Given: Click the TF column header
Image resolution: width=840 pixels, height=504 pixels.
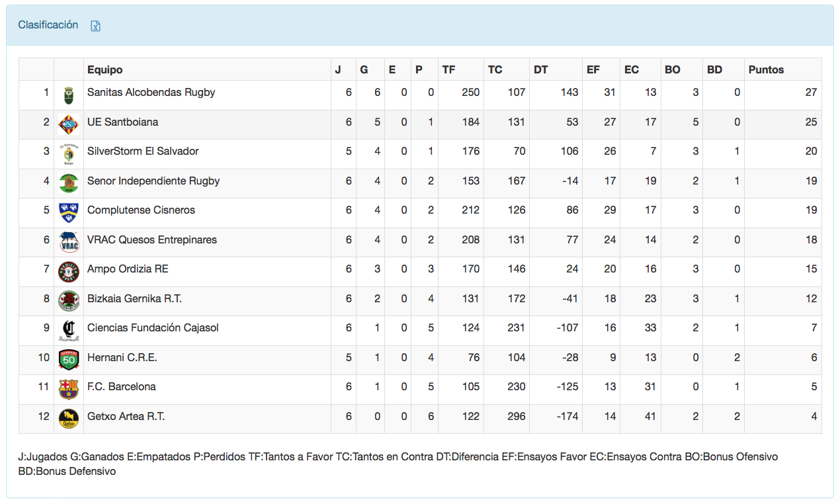Looking at the screenshot, I should point(448,69).
